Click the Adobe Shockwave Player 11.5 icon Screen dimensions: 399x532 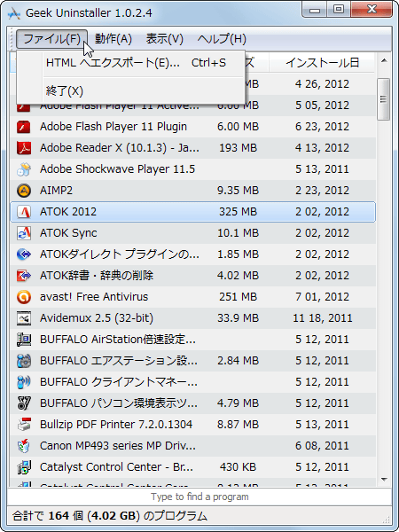point(24,169)
